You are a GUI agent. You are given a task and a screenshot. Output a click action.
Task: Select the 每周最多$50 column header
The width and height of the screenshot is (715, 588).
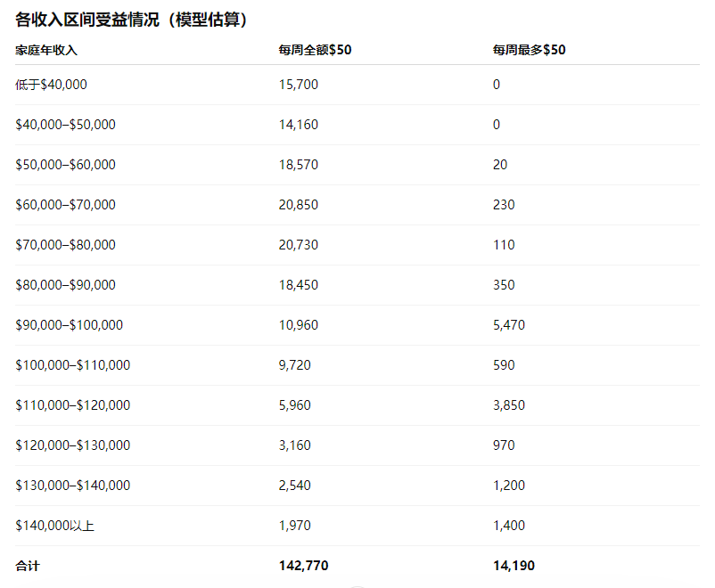coord(529,50)
